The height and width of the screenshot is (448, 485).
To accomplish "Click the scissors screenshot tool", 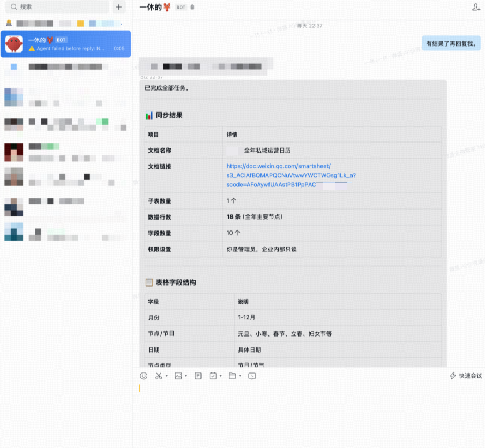I will (159, 376).
